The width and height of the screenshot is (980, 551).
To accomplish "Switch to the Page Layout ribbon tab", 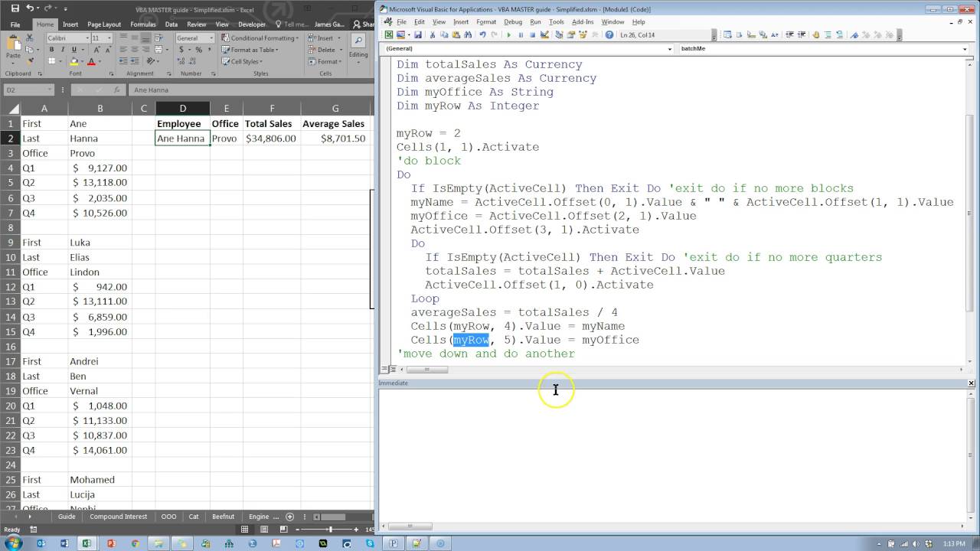I will 104,24.
